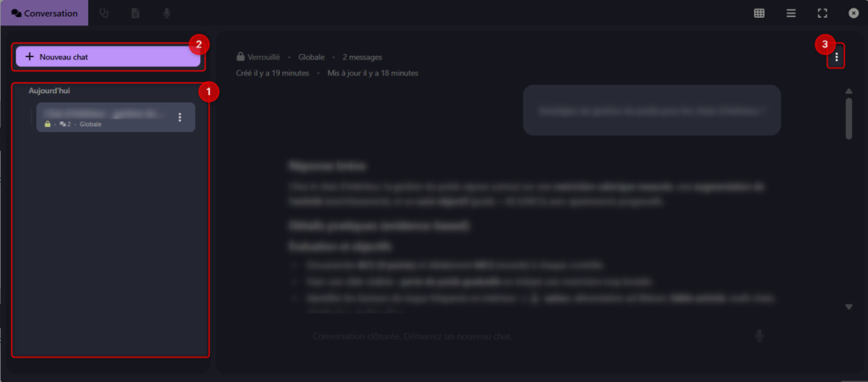Open conversation header three-dot options menu

837,57
